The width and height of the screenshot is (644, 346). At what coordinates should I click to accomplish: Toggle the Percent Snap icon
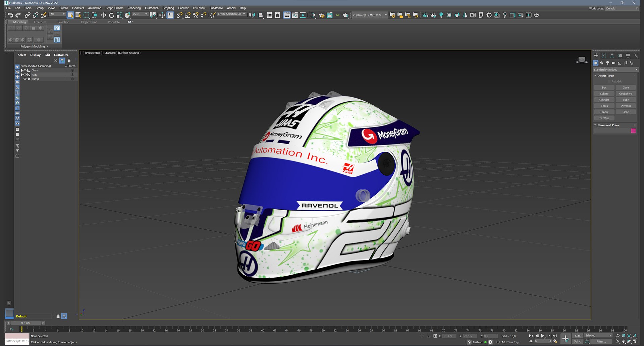pyautogui.click(x=196, y=15)
